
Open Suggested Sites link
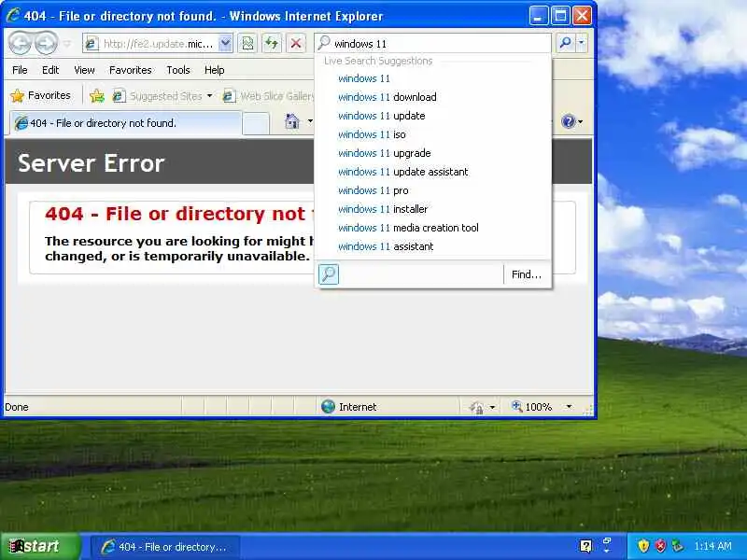pyautogui.click(x=157, y=96)
